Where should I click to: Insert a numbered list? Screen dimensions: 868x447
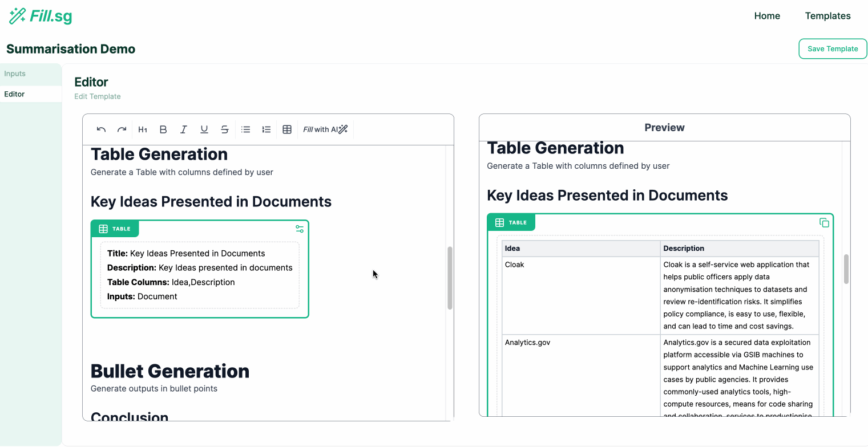pos(266,129)
